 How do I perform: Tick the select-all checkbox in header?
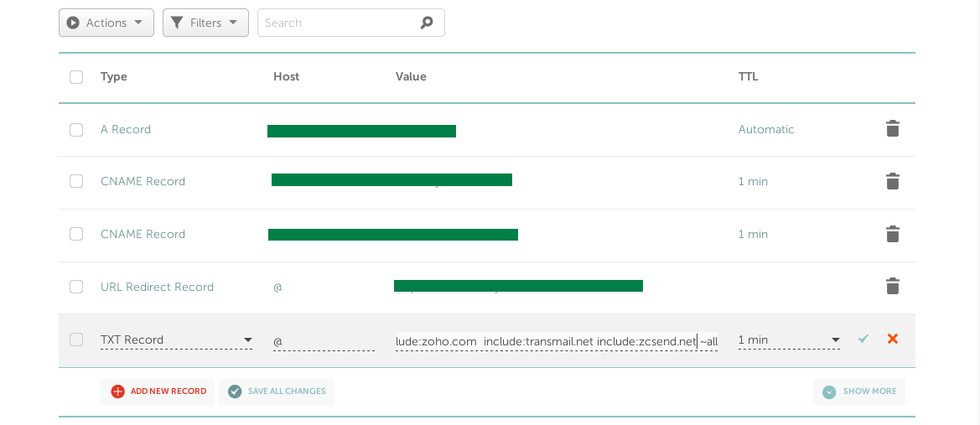[76, 77]
